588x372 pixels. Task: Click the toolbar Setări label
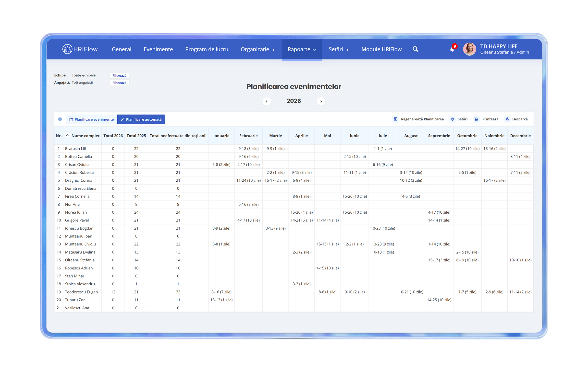coord(463,119)
